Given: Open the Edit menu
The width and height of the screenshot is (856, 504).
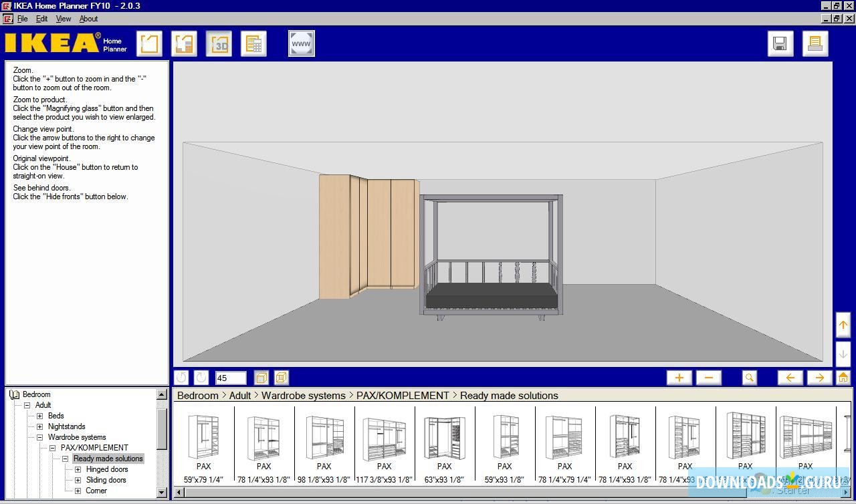Looking at the screenshot, I should click(x=41, y=19).
